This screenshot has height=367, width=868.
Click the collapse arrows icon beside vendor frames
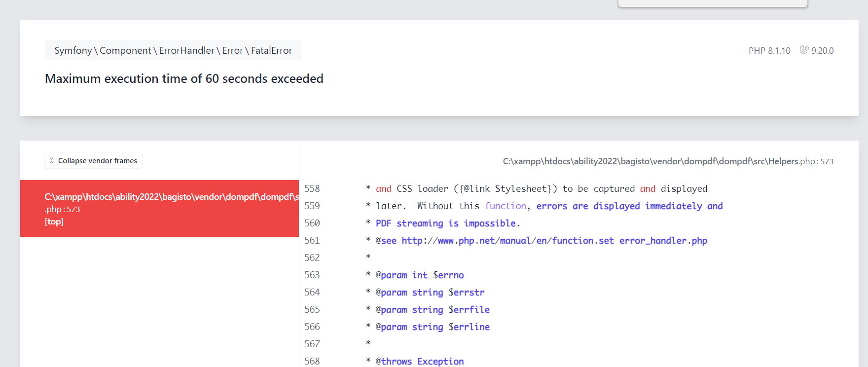[x=51, y=161]
